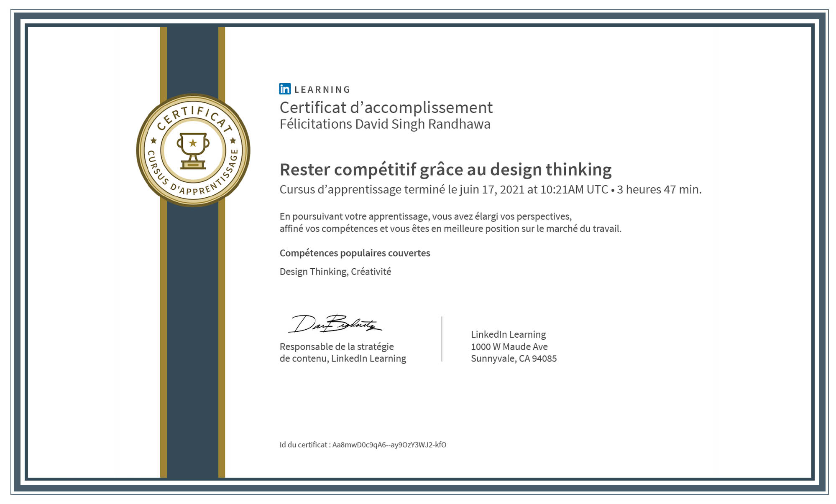Click 'Responsable de la stratégie' title text
This screenshot has height=504, width=836.
(x=337, y=346)
